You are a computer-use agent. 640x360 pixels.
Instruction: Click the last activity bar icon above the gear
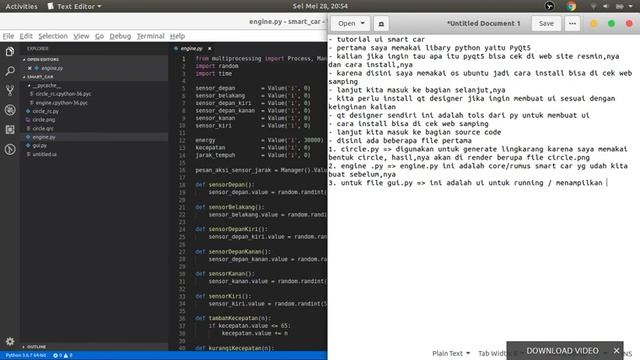pyautogui.click(x=10, y=149)
